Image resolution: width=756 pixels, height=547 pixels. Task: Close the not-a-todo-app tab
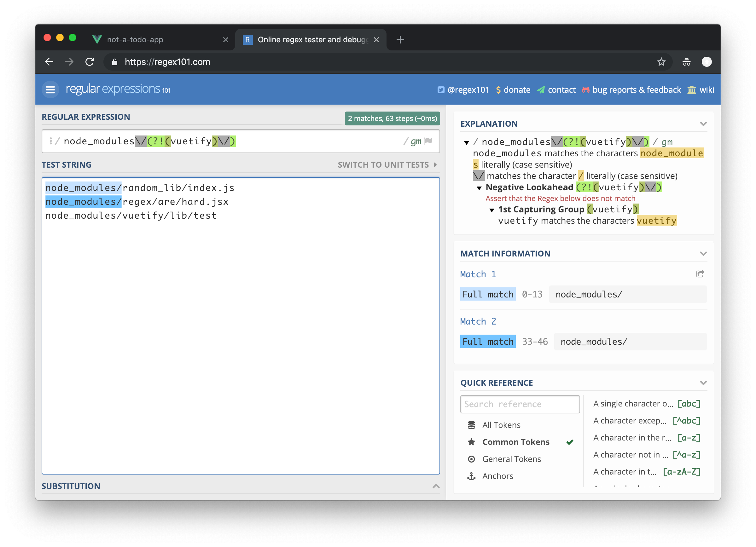pos(226,40)
